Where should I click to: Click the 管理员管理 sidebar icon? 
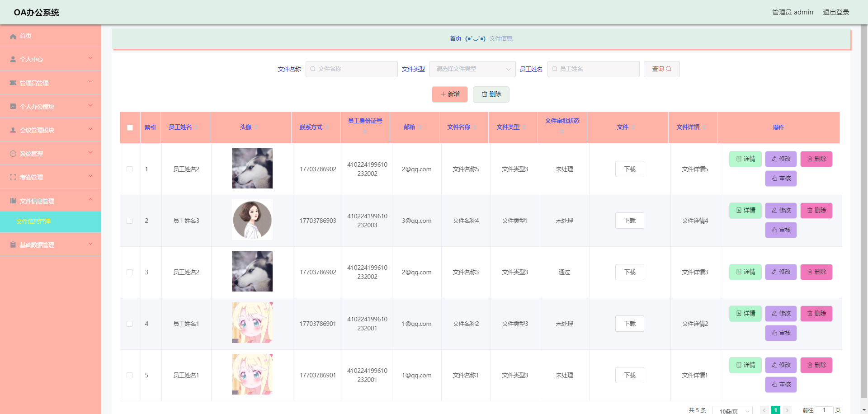coord(13,82)
